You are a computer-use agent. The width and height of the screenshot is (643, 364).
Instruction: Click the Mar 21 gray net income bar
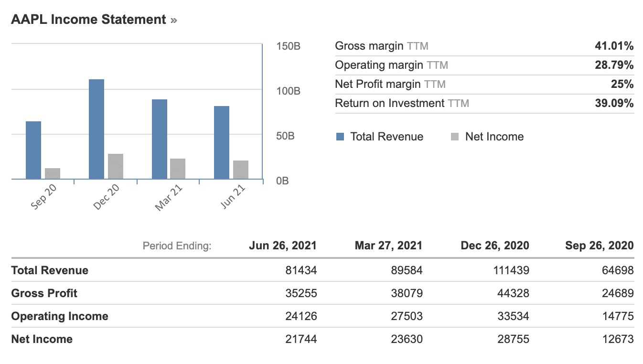pos(178,169)
